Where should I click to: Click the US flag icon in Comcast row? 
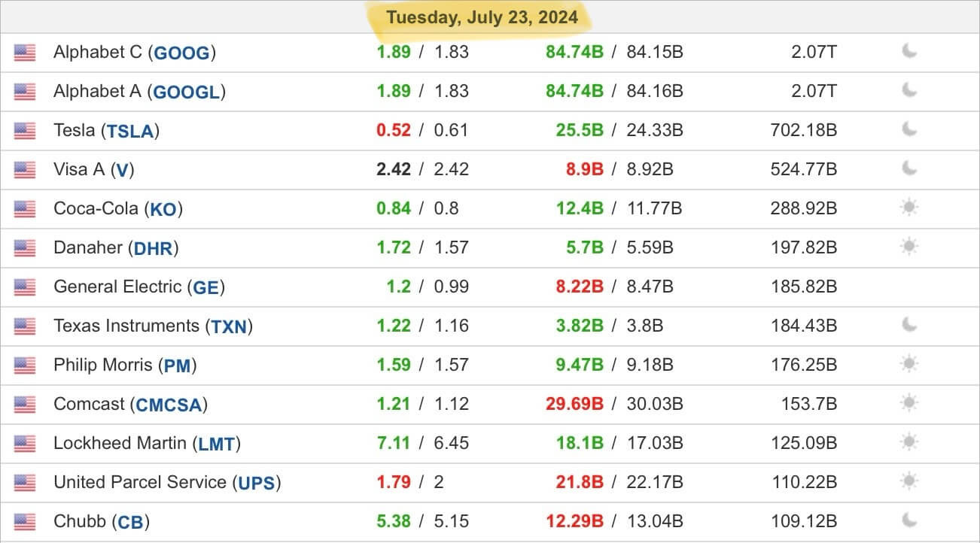point(25,405)
